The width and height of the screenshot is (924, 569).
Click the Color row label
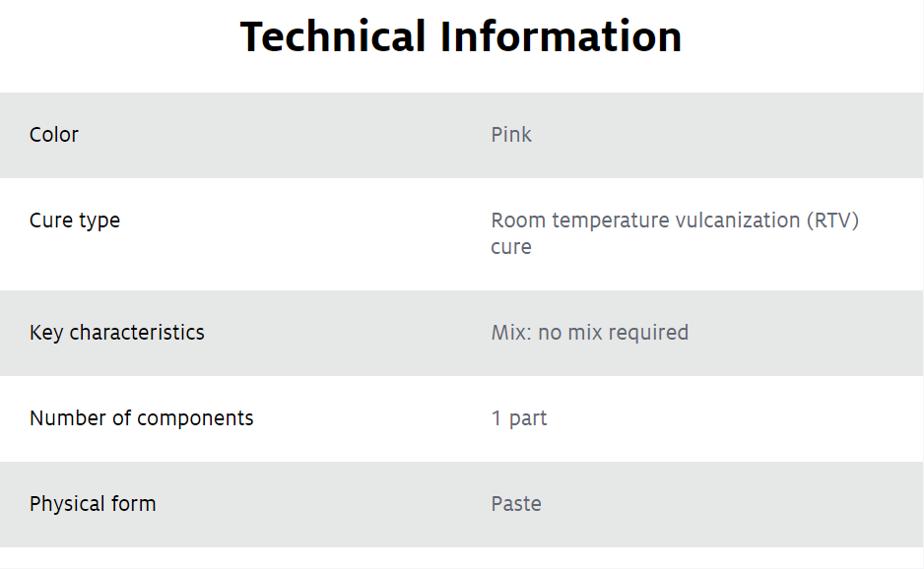[x=54, y=135]
